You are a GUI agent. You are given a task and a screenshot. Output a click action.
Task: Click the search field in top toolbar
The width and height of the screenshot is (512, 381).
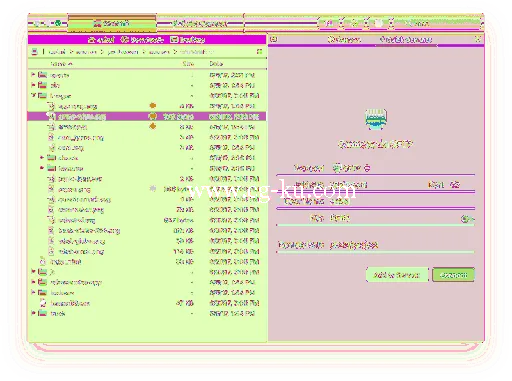(440, 23)
